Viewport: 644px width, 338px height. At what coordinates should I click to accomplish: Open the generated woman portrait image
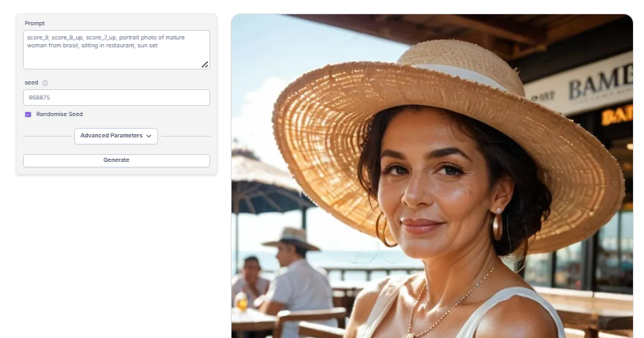coord(431,176)
